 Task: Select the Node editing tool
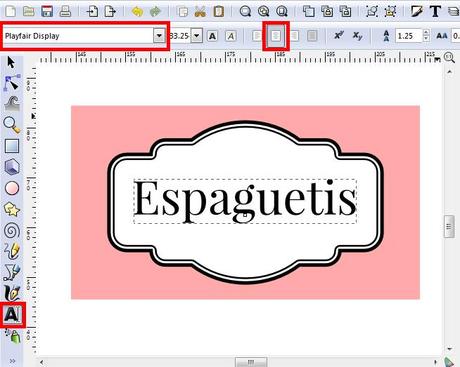click(12, 83)
